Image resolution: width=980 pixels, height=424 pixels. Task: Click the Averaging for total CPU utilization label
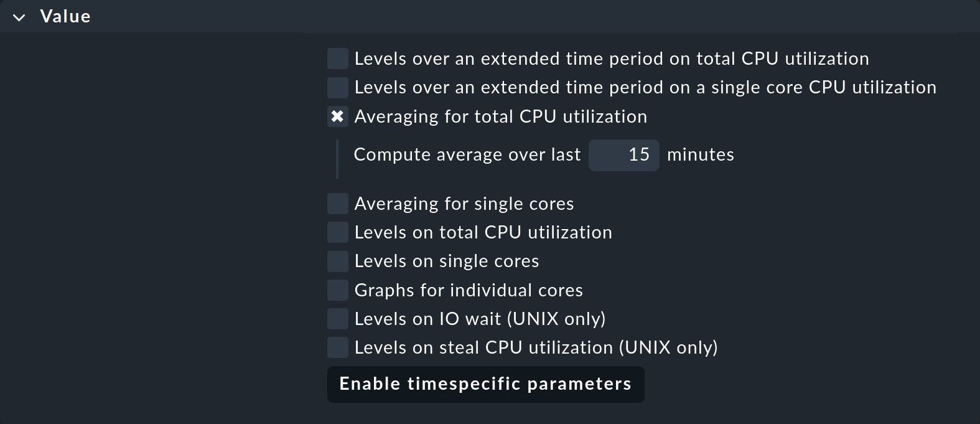coord(500,116)
